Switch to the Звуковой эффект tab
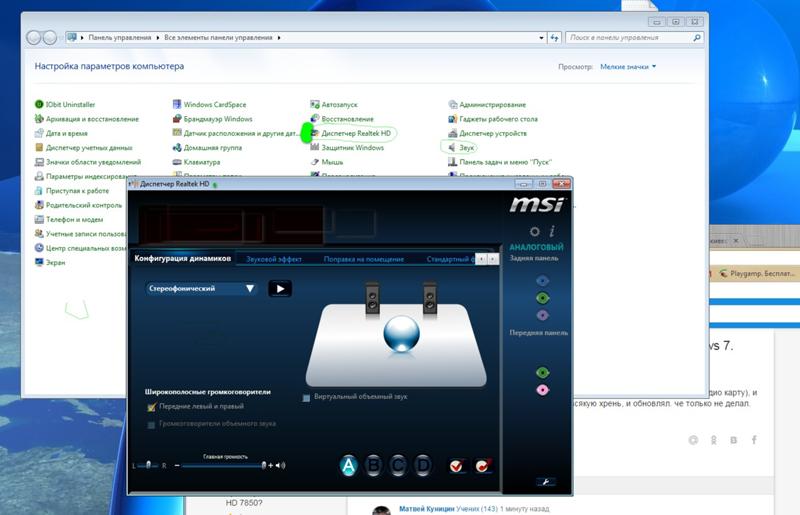 [x=274, y=259]
